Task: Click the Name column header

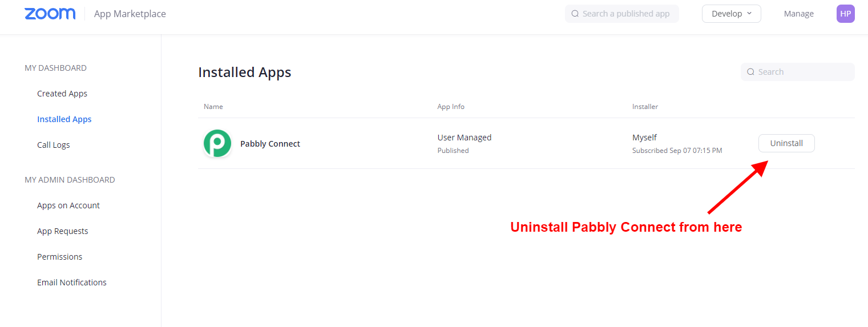Action: (x=213, y=107)
